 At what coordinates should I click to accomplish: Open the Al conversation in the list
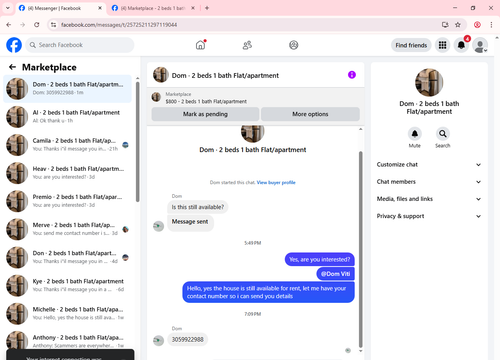(67, 117)
